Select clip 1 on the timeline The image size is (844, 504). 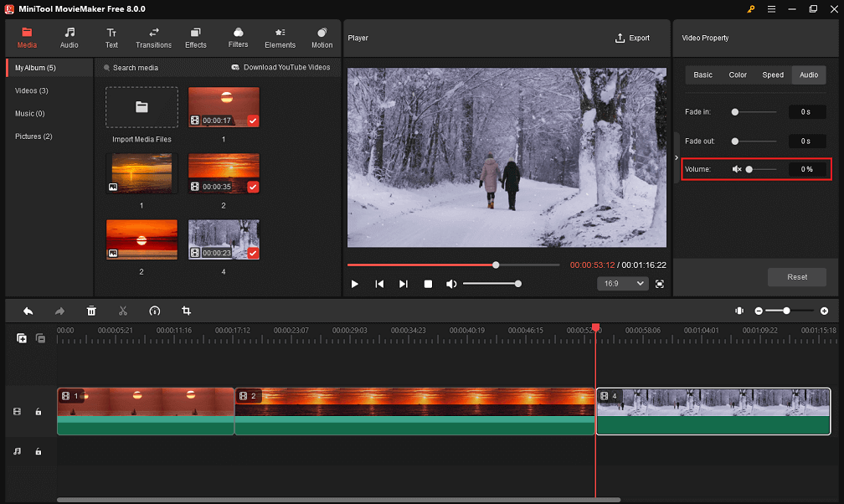pyautogui.click(x=146, y=411)
